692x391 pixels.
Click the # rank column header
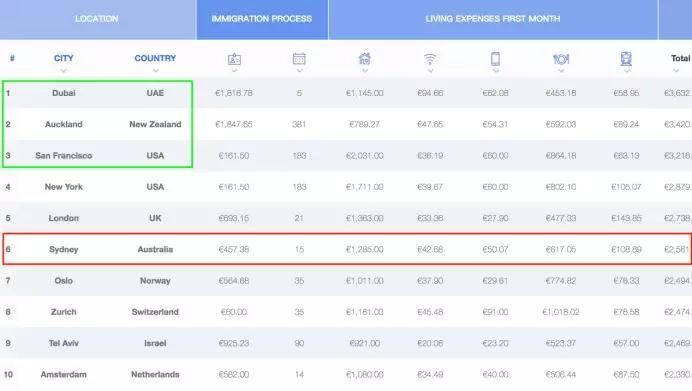[x=12, y=58]
